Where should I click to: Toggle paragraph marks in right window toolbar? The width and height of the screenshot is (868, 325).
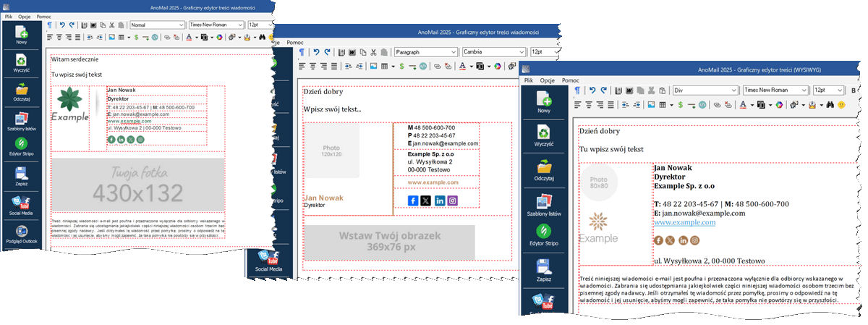[577, 90]
